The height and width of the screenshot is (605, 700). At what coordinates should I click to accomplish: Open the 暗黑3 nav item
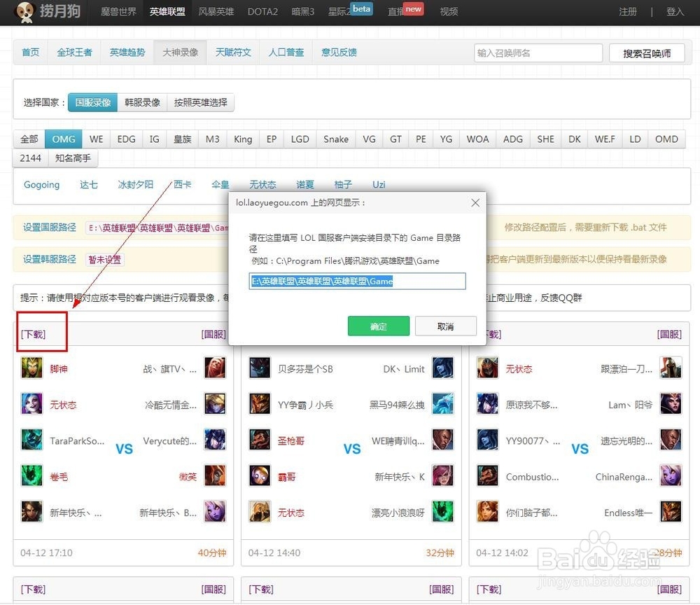point(302,12)
